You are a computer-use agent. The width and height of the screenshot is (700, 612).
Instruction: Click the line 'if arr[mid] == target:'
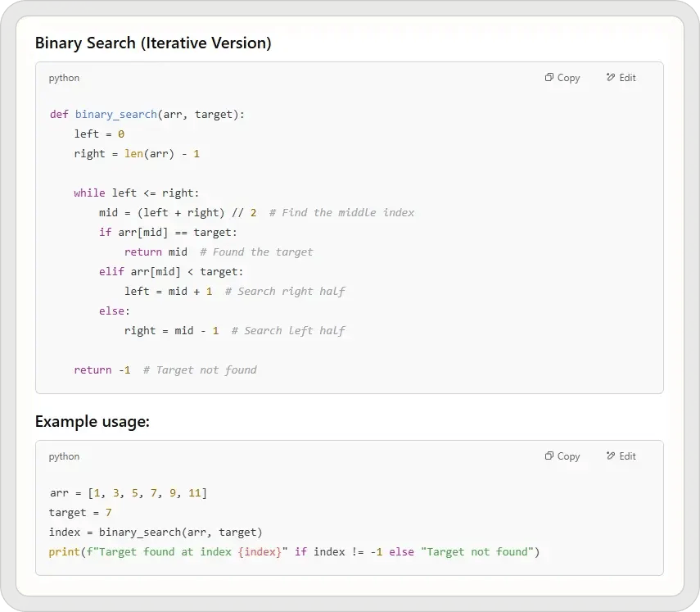tap(168, 233)
